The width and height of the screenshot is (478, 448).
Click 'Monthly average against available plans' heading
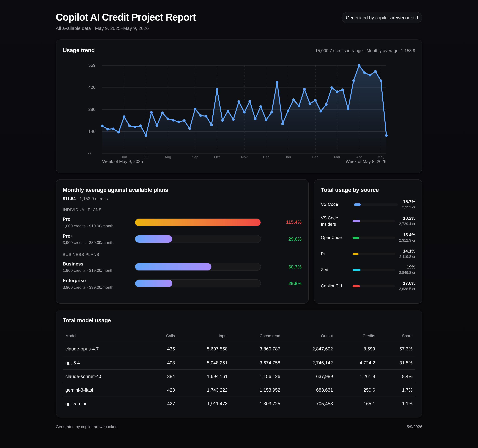coord(115,190)
